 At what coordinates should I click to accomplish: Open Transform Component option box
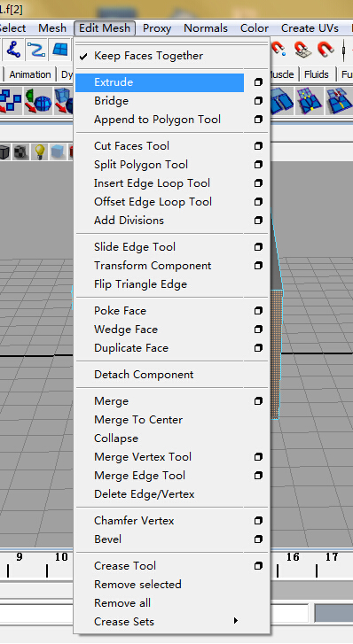point(258,266)
